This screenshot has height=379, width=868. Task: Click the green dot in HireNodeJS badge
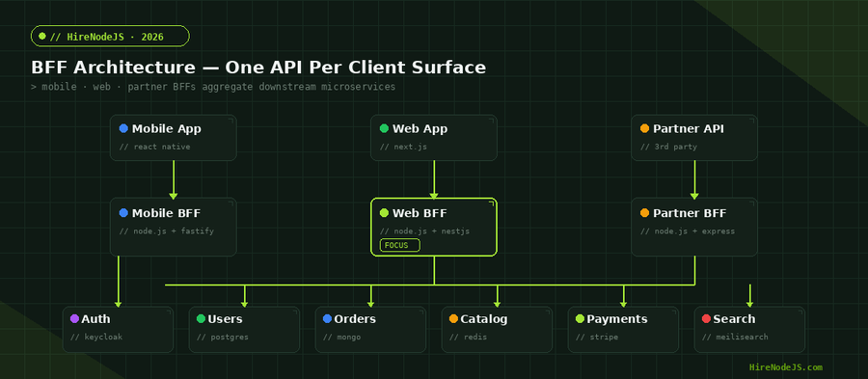tap(42, 37)
